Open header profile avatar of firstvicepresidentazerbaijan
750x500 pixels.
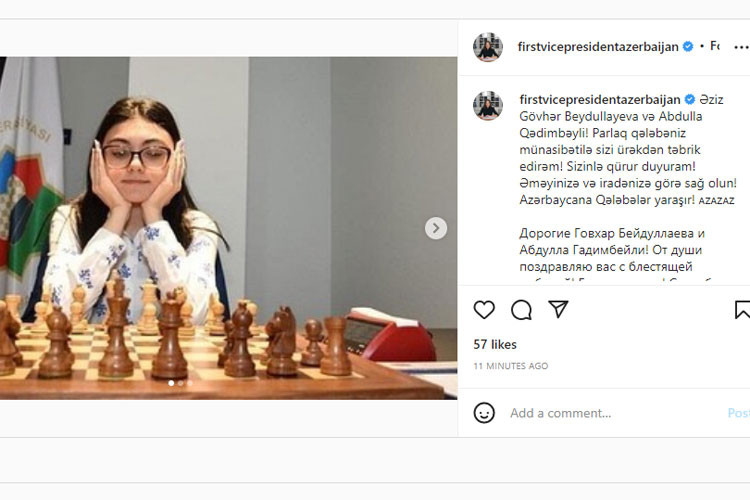pos(488,47)
